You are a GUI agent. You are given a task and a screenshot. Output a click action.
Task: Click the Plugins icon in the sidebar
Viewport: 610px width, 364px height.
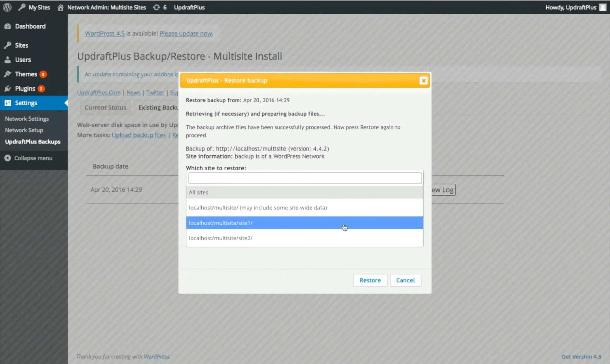tap(8, 88)
